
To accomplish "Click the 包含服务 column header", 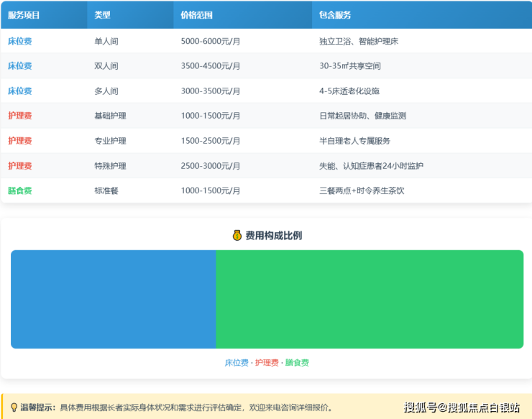I will [335, 15].
